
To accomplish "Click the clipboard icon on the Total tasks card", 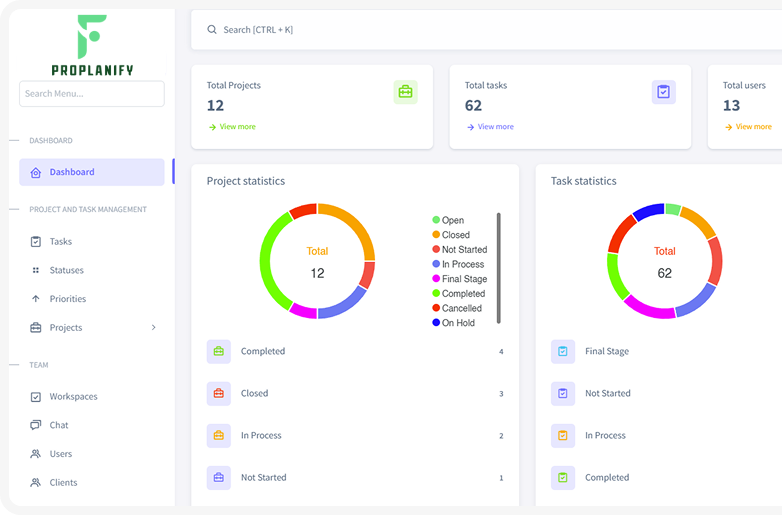I will coord(663,92).
